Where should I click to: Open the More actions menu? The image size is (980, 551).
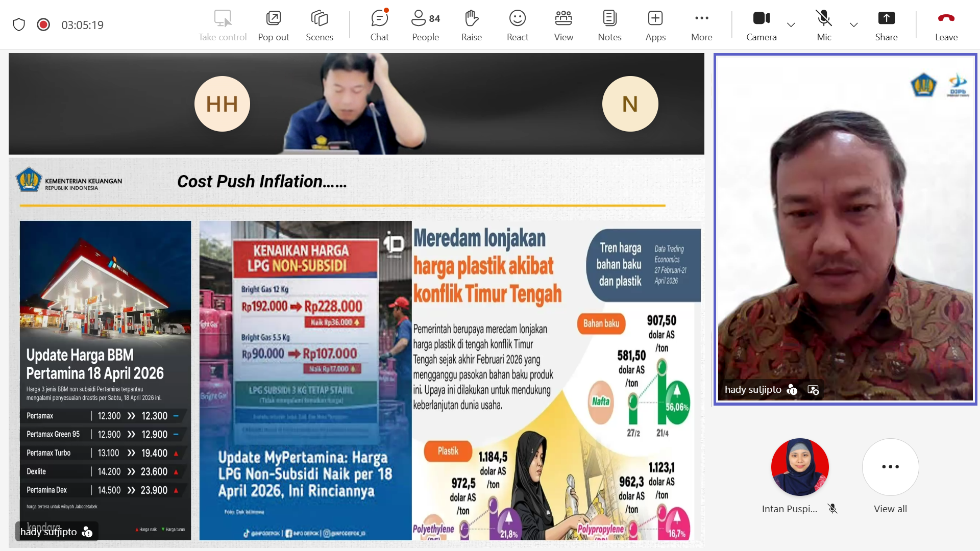702,25
